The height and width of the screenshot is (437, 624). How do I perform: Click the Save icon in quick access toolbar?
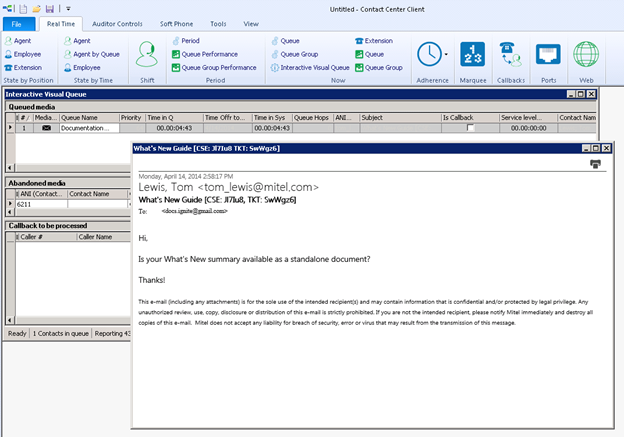click(49, 8)
